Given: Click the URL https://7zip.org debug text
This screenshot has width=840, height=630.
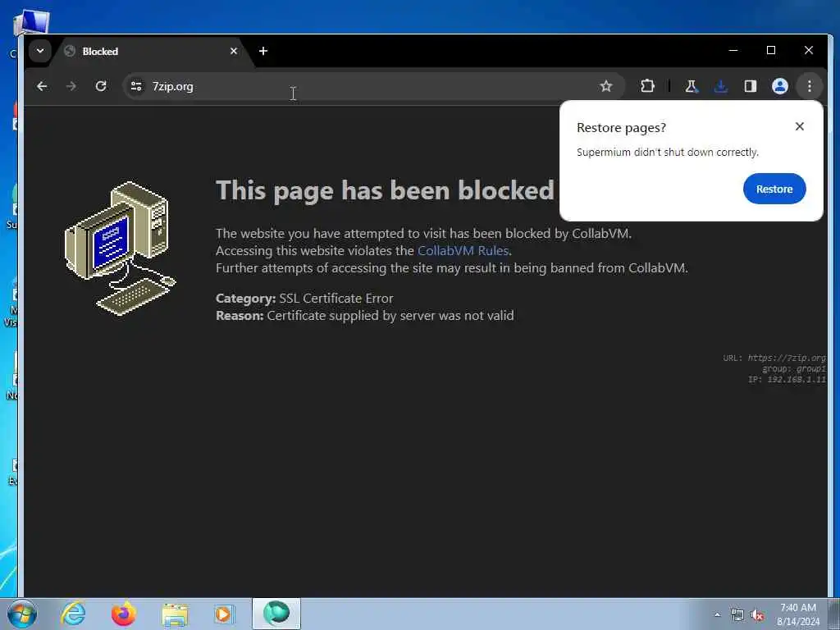Looking at the screenshot, I should [774, 358].
